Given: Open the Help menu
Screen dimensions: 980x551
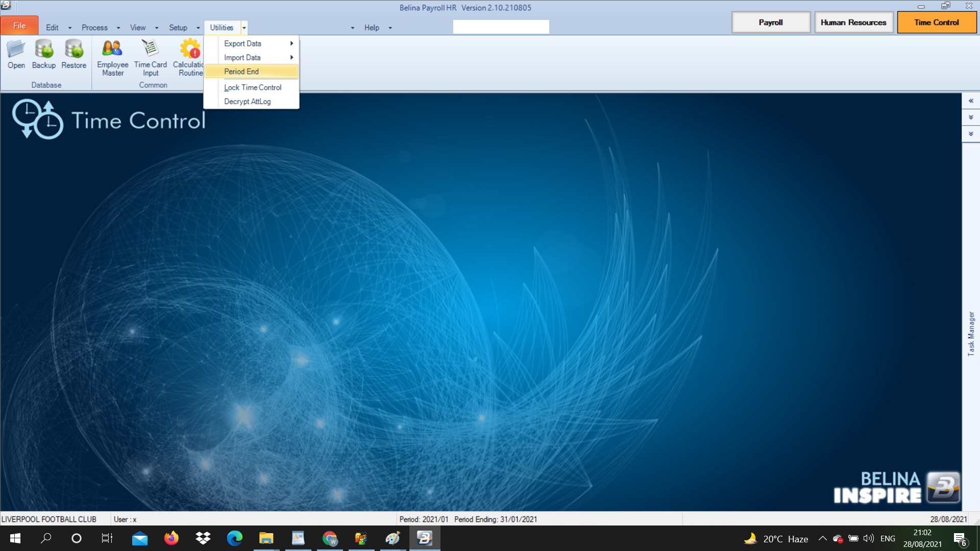Looking at the screenshot, I should pos(372,28).
